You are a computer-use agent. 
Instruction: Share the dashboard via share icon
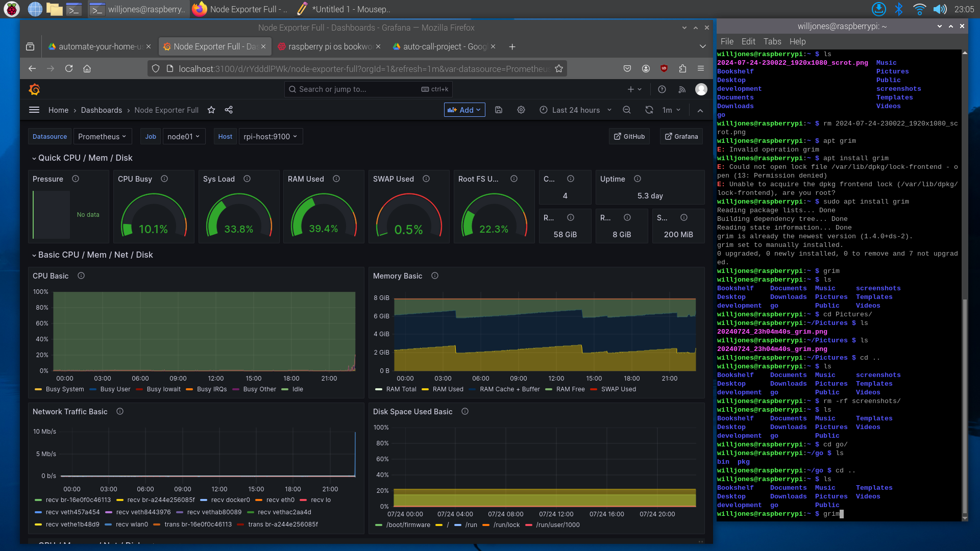[229, 110]
